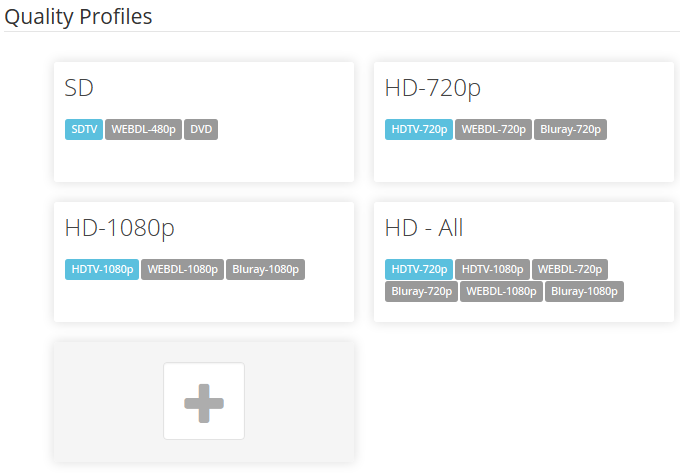
Task: Click HDTV-1080p tag in HD - All card
Action: pos(492,269)
